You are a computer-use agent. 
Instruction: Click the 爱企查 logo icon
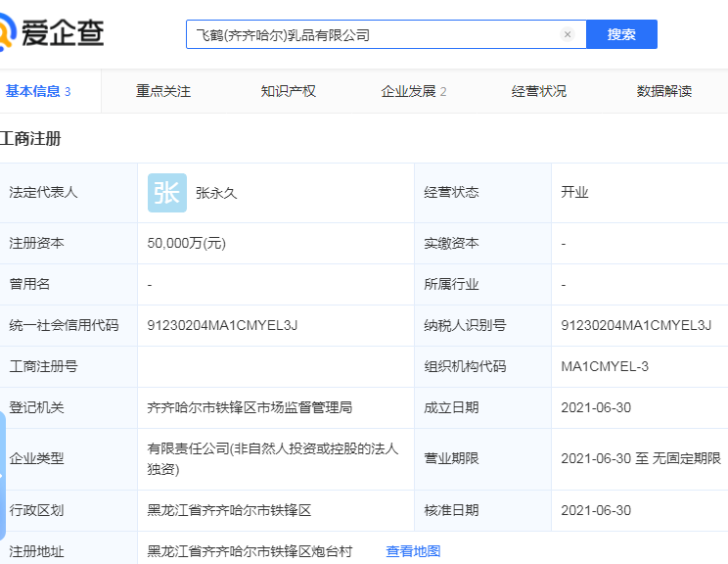(x=8, y=31)
